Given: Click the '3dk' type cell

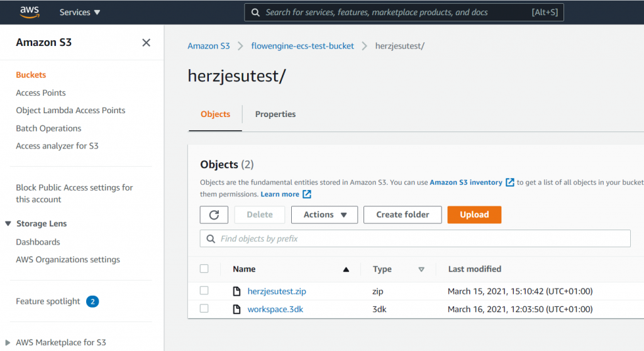Looking at the screenshot, I should point(379,309).
